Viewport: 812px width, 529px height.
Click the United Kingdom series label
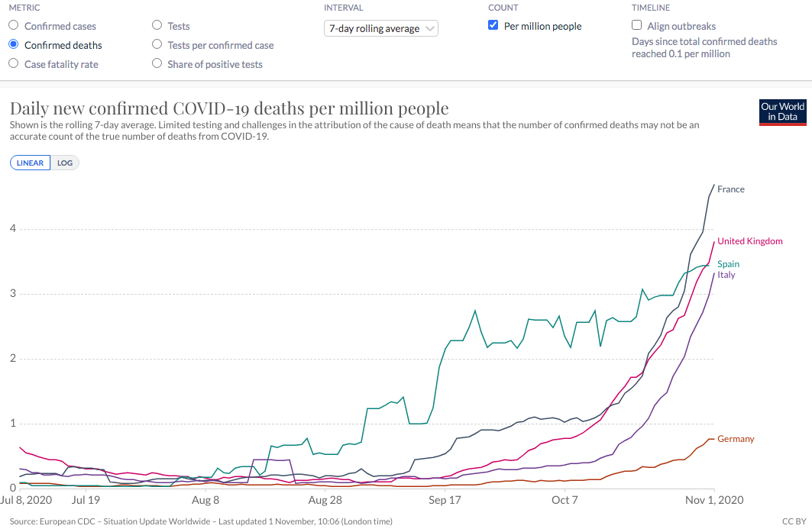coord(749,241)
